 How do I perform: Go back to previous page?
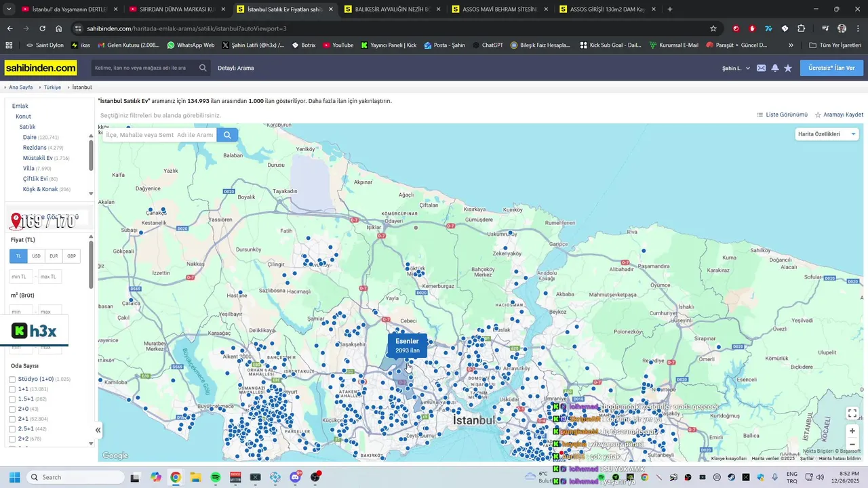click(x=9, y=28)
